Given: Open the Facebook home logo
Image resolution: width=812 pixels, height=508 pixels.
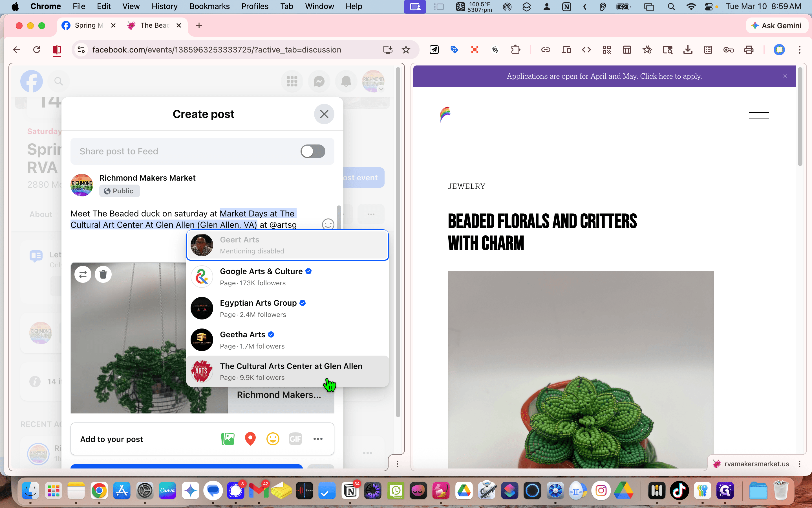Looking at the screenshot, I should coord(32,81).
